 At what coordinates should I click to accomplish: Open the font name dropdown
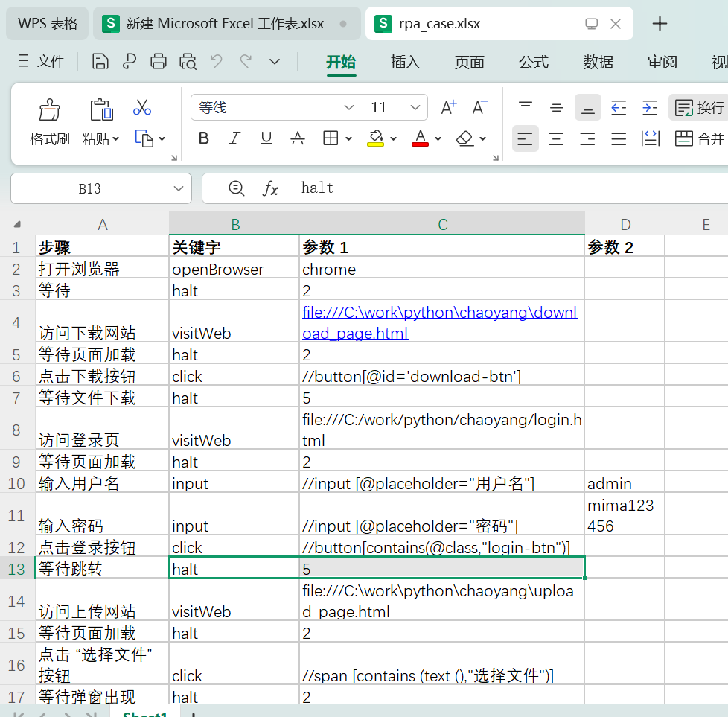(x=348, y=108)
